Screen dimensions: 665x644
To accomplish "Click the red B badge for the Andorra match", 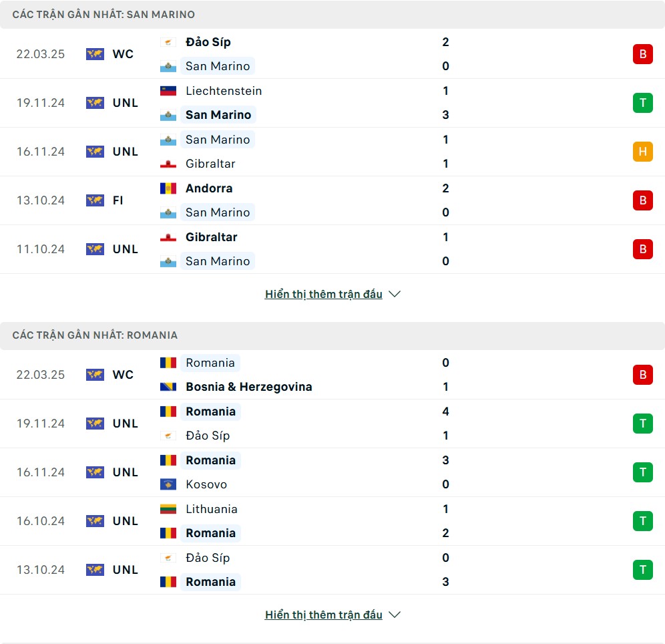I will tap(642, 200).
